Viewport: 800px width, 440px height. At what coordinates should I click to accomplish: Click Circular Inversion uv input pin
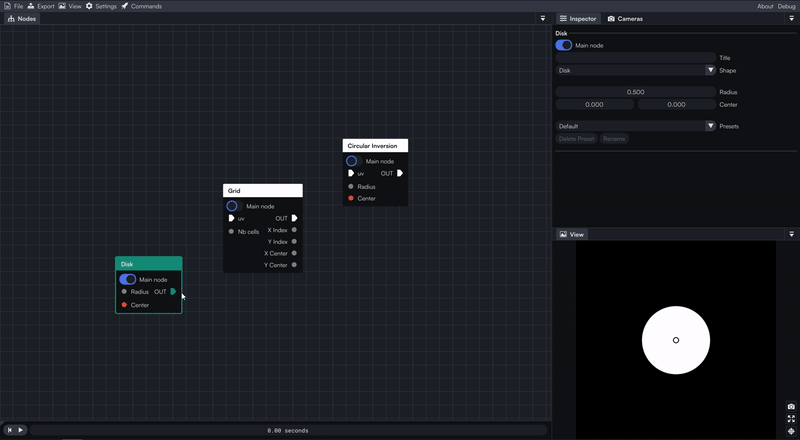[x=351, y=173]
